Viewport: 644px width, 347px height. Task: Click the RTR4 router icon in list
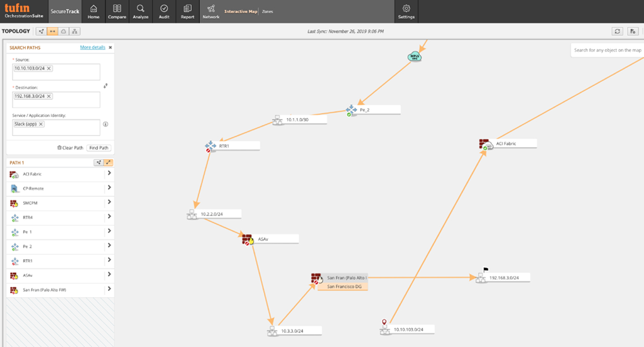pyautogui.click(x=15, y=217)
